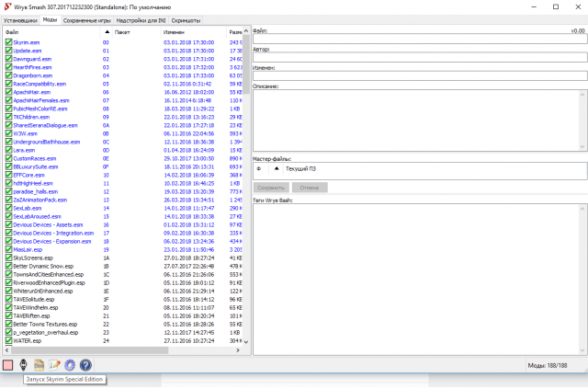Click the mod list scrollbar down arrow

pos(244,340)
